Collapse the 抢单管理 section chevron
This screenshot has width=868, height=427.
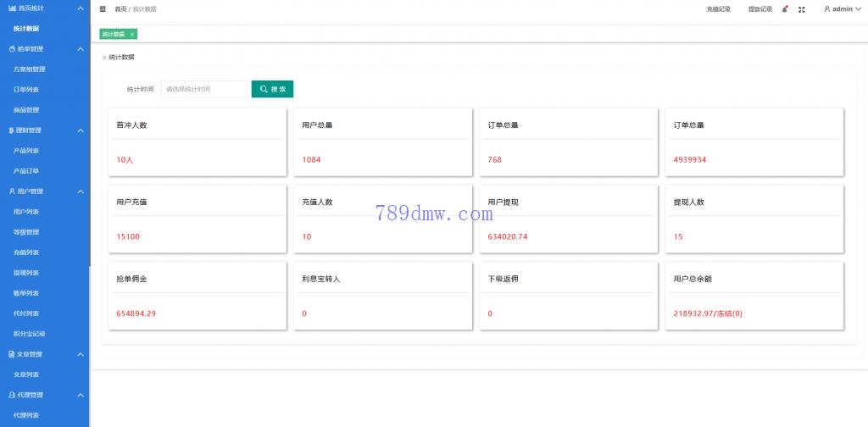tap(81, 49)
